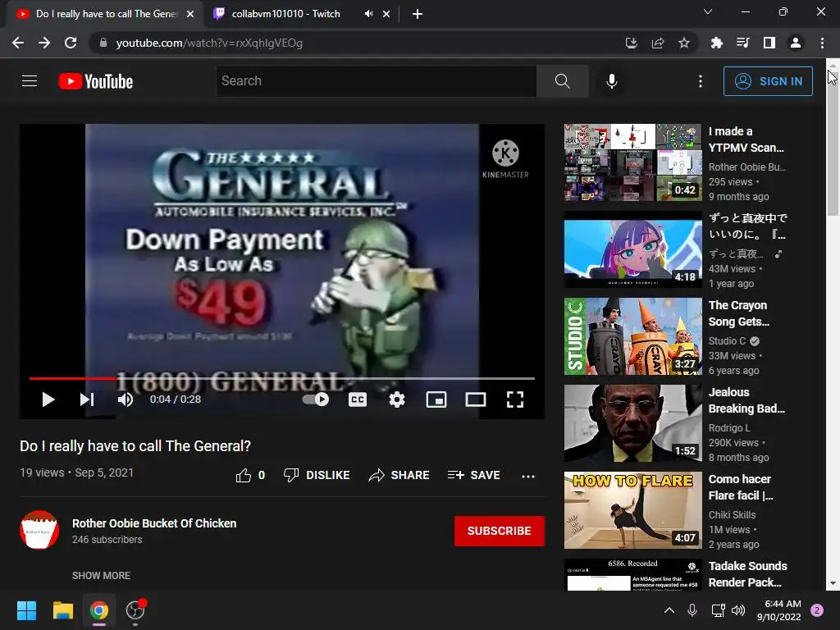Open File Explorer from the taskbar
Image resolution: width=840 pixels, height=630 pixels.
pos(62,610)
